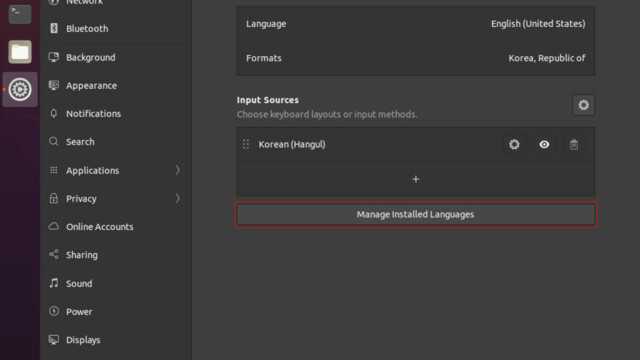Open the Bluetooth settings panel
Screen dimensions: 640x360
tap(116, 29)
